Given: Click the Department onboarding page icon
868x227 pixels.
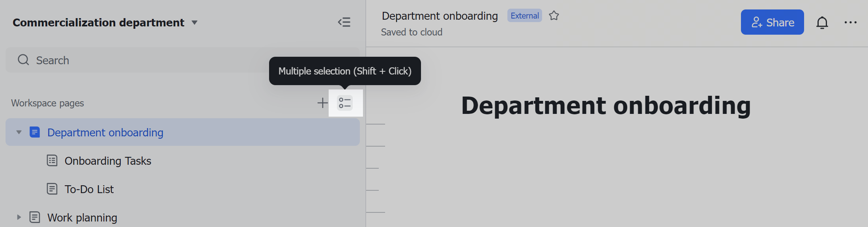Looking at the screenshot, I should (35, 132).
